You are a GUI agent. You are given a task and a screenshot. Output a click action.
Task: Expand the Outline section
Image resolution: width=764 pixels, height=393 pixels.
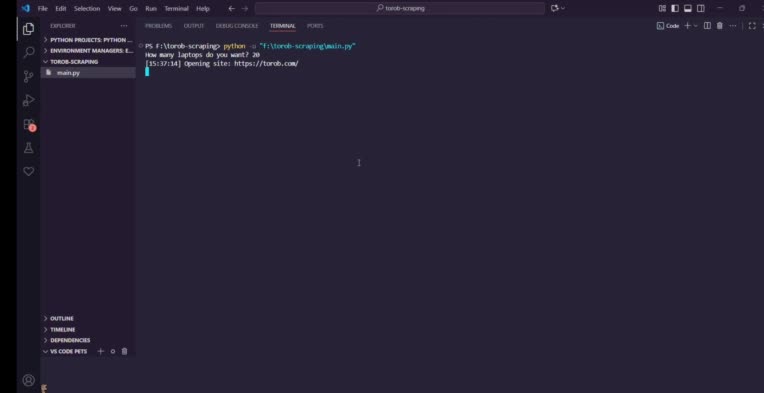[x=88, y=318]
